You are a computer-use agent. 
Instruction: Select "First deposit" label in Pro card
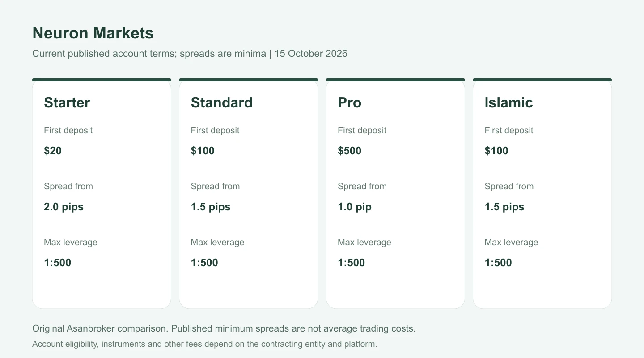(x=362, y=130)
